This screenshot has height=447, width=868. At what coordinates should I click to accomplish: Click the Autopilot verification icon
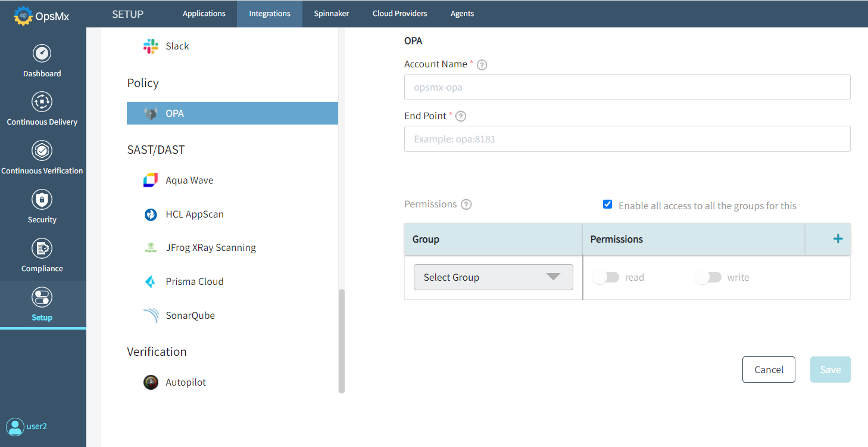tap(151, 382)
